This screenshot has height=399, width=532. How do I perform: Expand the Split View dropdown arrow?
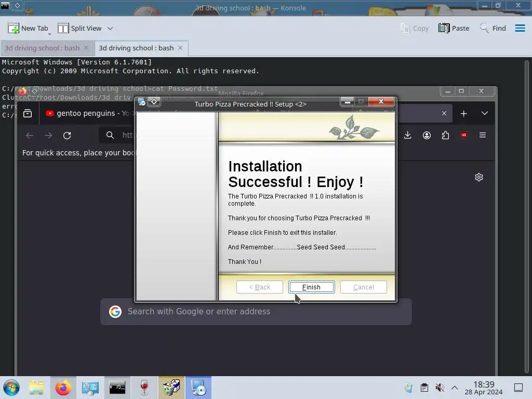110,29
